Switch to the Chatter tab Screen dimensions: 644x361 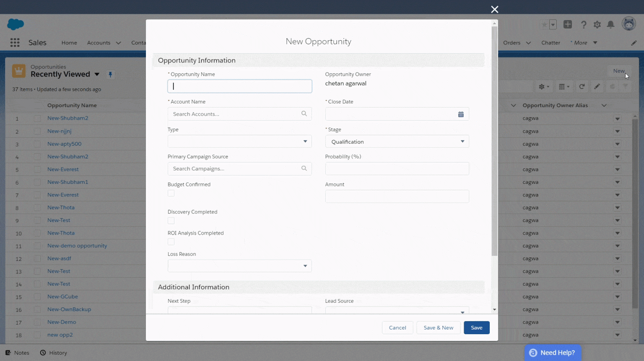550,43
